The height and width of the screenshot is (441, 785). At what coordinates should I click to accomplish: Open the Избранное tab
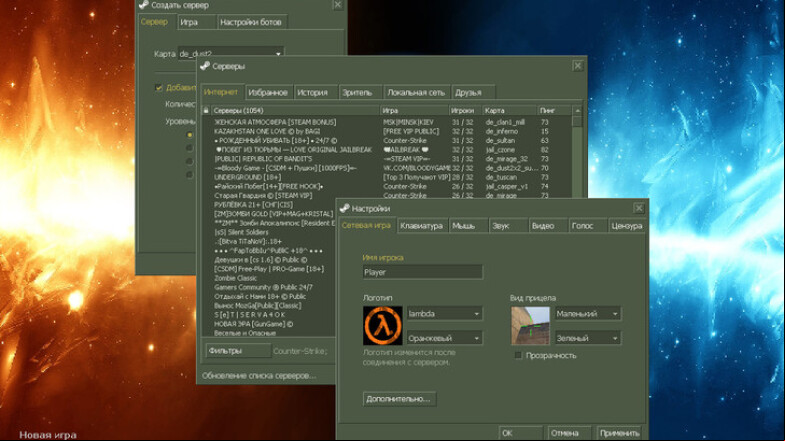click(268, 93)
